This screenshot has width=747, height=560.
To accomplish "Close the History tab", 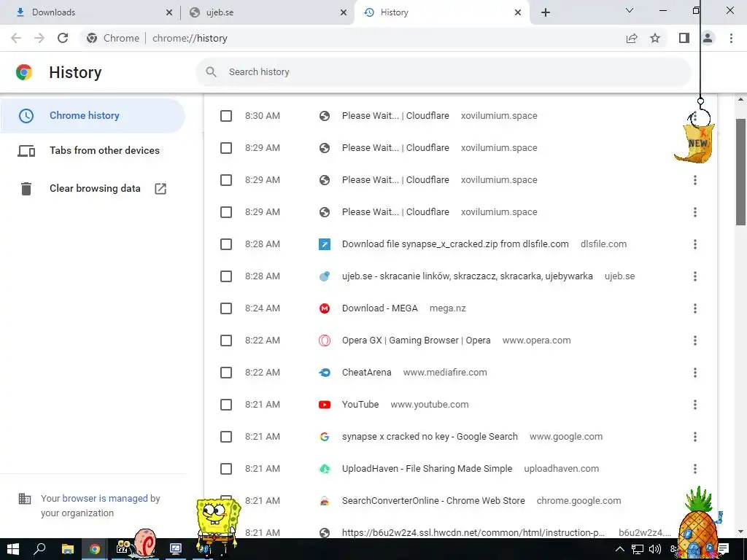I will pyautogui.click(x=518, y=12).
